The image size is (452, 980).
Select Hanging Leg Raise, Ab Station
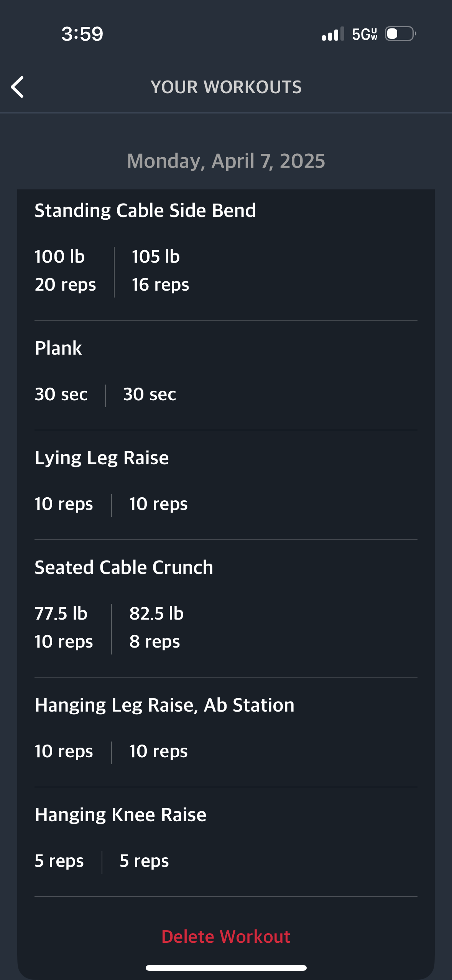[x=164, y=705]
